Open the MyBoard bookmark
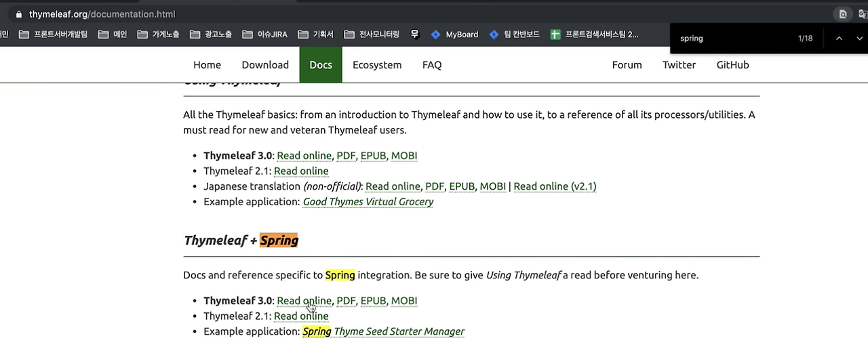 454,35
